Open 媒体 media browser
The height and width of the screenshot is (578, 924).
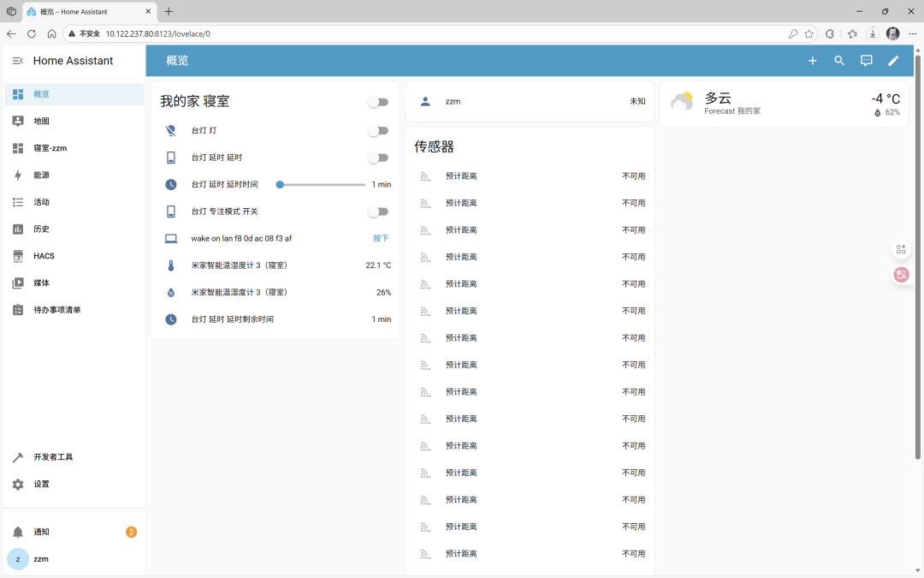coord(74,283)
